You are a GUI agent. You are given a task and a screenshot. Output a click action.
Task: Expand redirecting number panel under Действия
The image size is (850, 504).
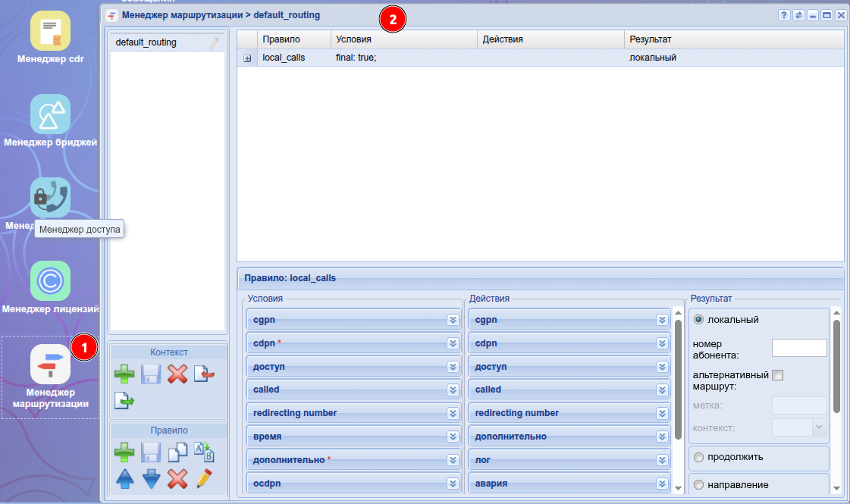point(662,414)
